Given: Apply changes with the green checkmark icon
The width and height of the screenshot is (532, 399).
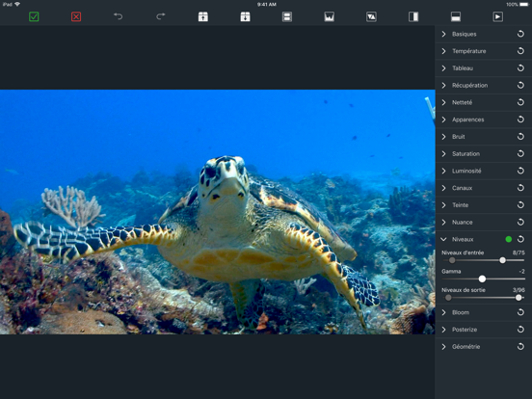Looking at the screenshot, I should coord(34,16).
